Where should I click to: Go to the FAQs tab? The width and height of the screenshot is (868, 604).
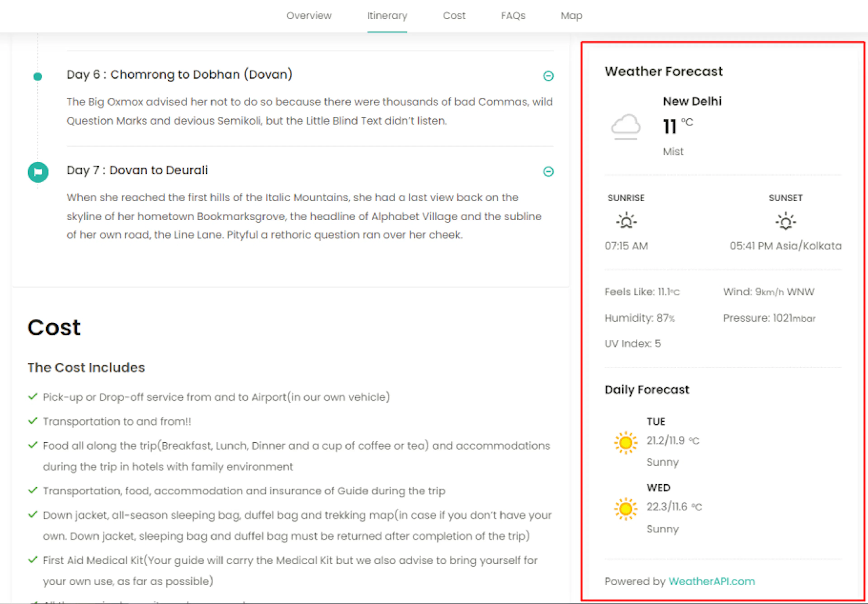tap(513, 16)
